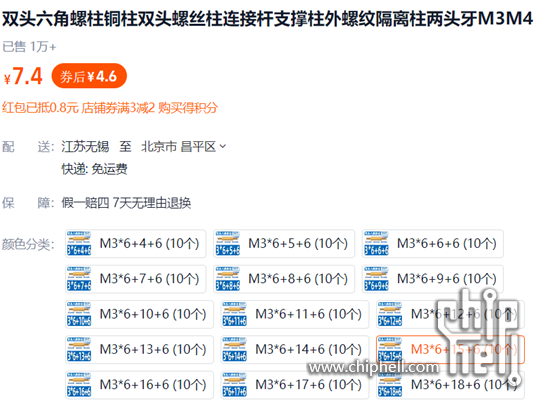Select the M3*6+12+6 (10个) option

tap(450, 314)
